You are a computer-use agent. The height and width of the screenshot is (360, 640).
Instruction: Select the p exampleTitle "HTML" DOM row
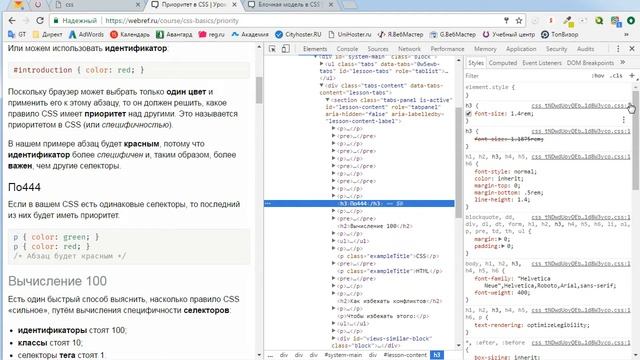tap(390, 271)
